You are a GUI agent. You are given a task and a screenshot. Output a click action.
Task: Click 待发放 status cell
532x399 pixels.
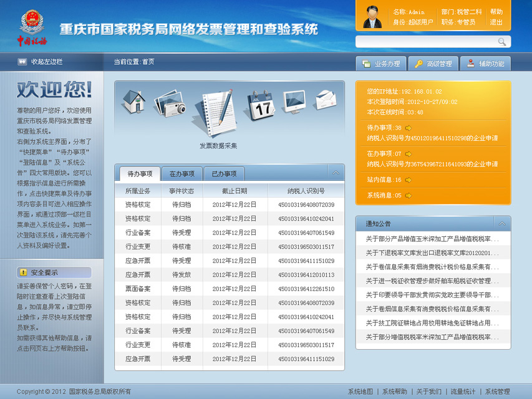pyautogui.click(x=181, y=275)
